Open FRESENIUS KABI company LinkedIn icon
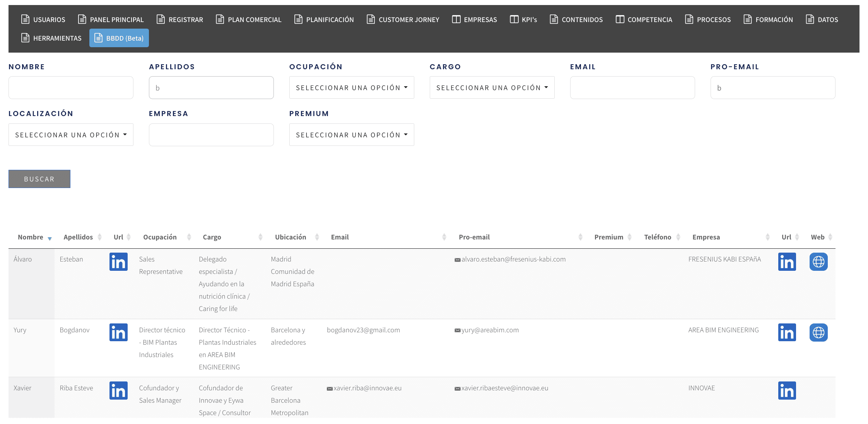This screenshot has width=868, height=424. [x=787, y=262]
